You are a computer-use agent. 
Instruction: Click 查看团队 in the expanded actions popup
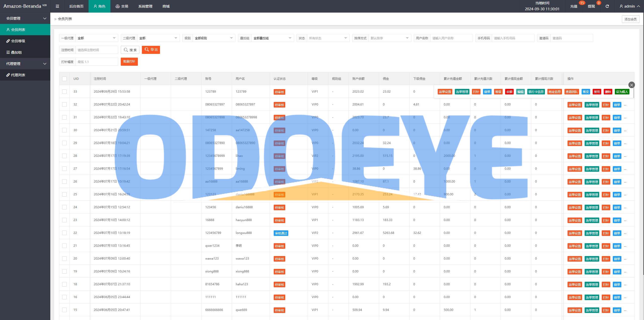click(572, 92)
